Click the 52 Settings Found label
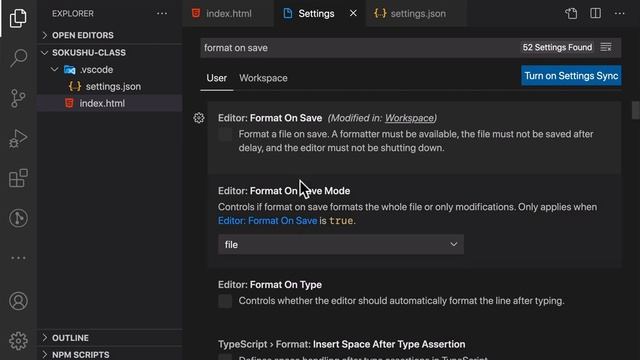640x360 pixels. (557, 47)
